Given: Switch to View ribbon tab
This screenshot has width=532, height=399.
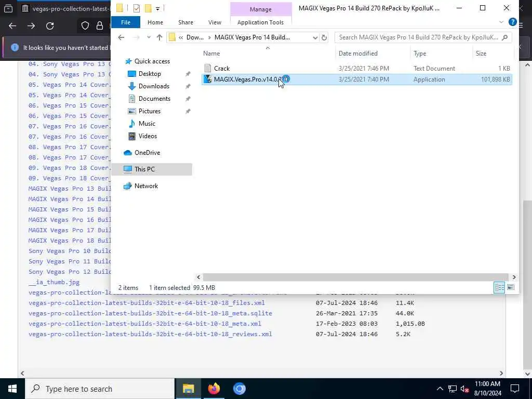Looking at the screenshot, I should (x=215, y=22).
